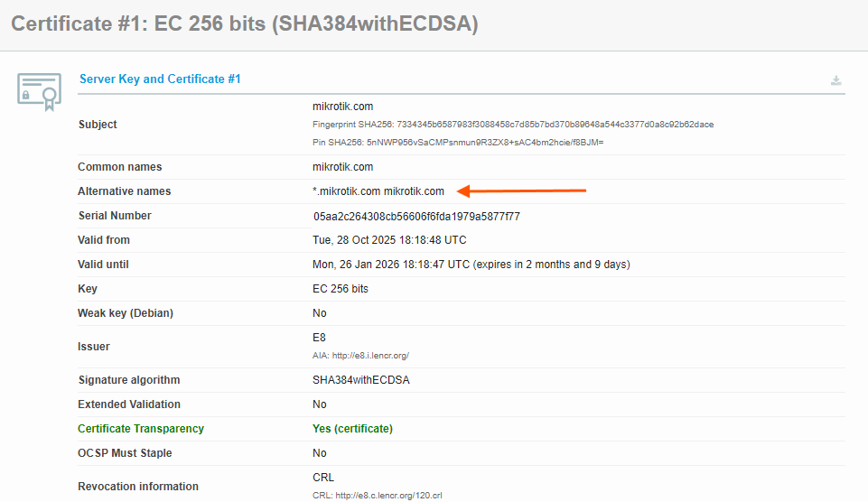The width and height of the screenshot is (868, 502).
Task: Click the Valid until expiry date
Action: click(471, 265)
